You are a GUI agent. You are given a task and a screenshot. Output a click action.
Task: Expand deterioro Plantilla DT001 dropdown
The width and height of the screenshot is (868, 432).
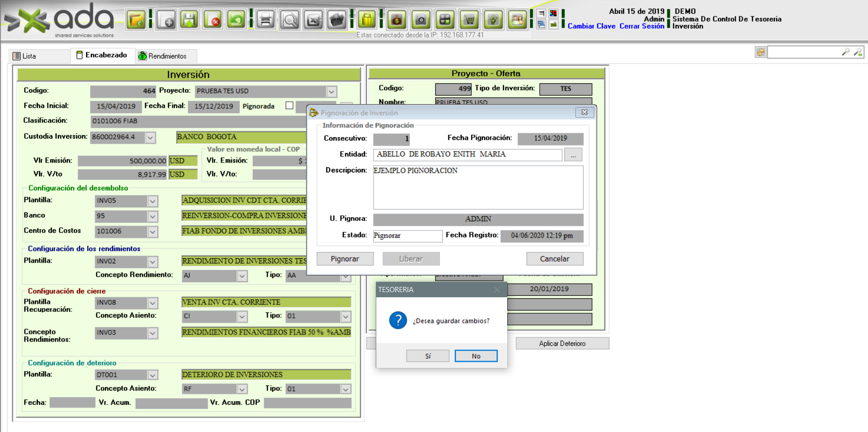point(153,375)
